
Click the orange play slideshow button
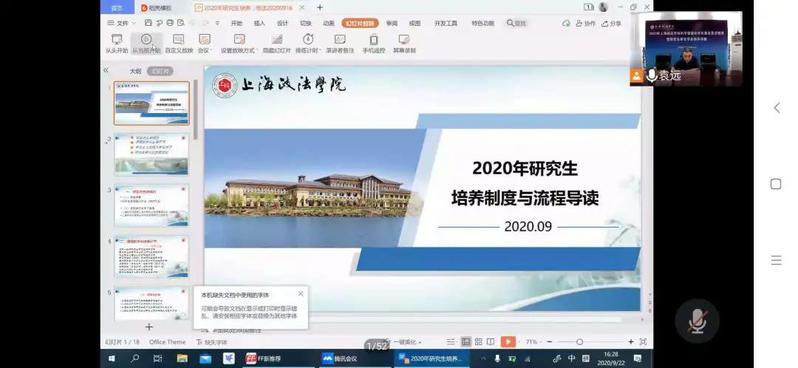[507, 342]
